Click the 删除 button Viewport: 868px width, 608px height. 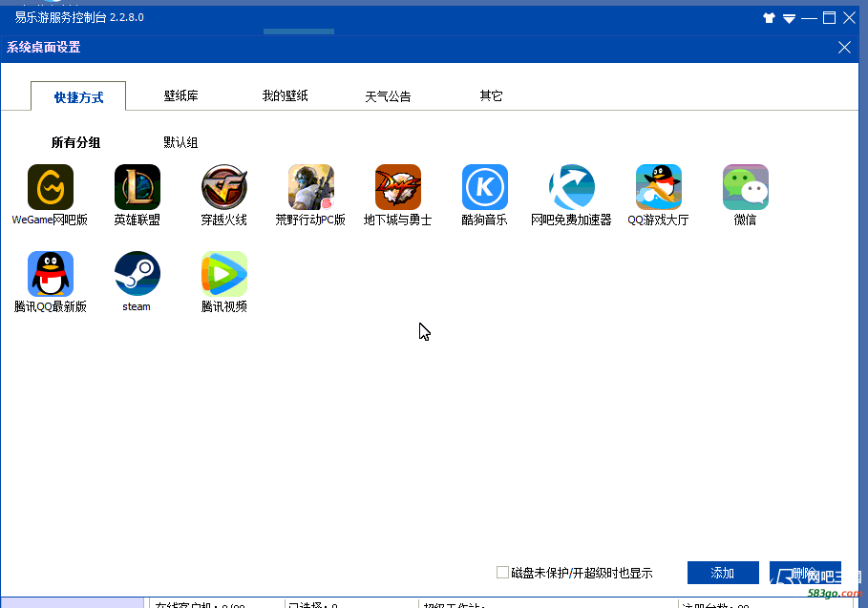[805, 573]
